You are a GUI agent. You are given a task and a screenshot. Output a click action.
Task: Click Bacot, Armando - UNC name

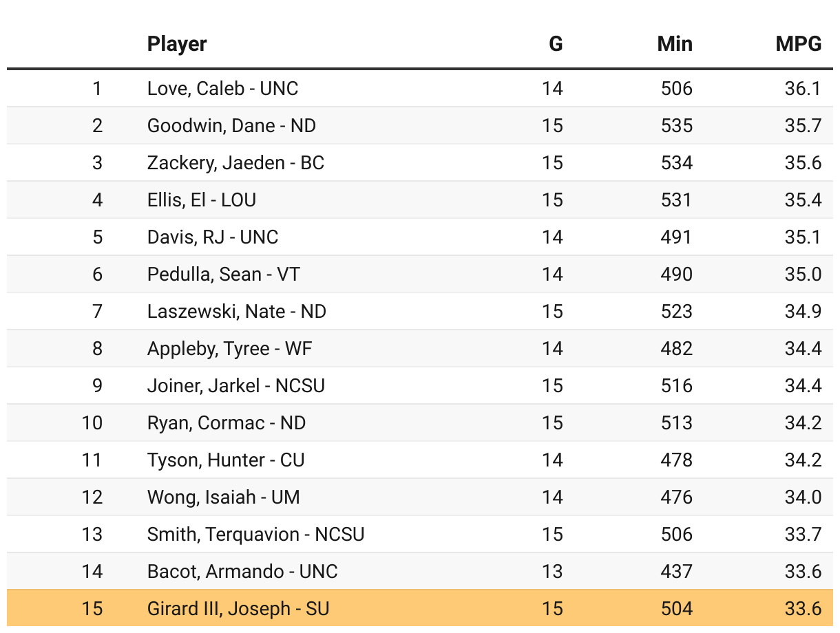[242, 572]
